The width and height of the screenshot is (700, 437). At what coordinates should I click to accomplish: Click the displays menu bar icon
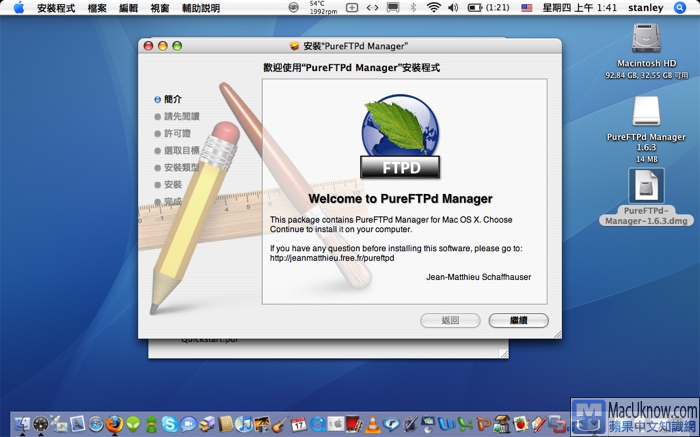point(393,8)
